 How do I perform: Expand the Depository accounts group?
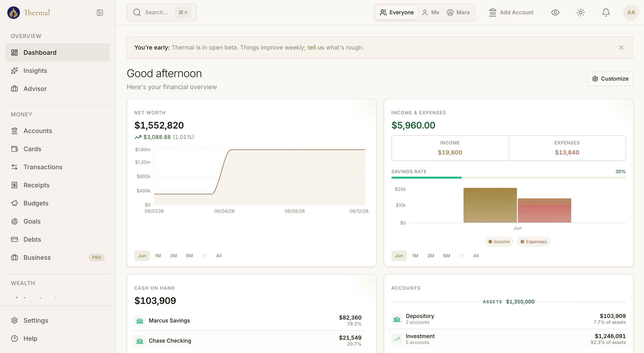pyautogui.click(x=508, y=319)
